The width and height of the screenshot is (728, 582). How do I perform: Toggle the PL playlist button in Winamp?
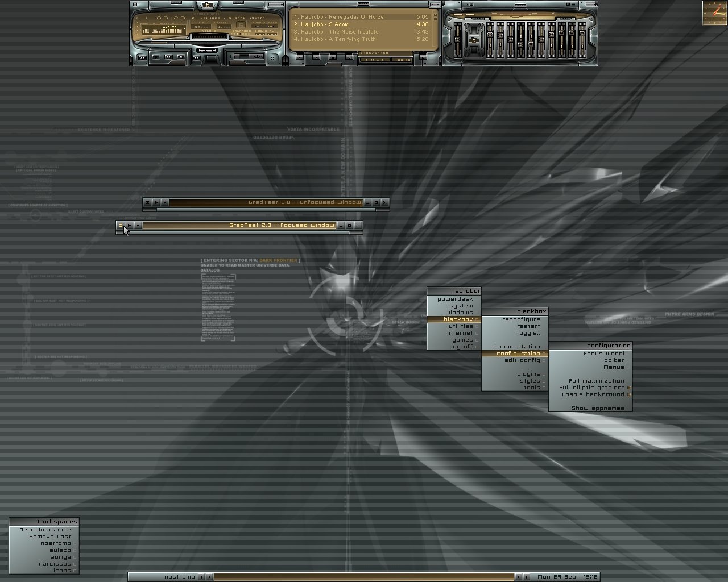(x=272, y=34)
